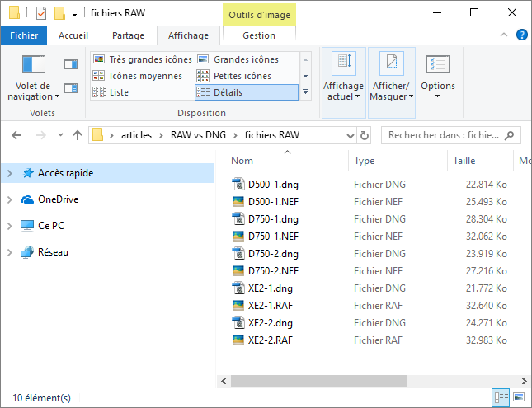532x408 pixels.
Task: Toggle the details pane icon
Action: 71,88
